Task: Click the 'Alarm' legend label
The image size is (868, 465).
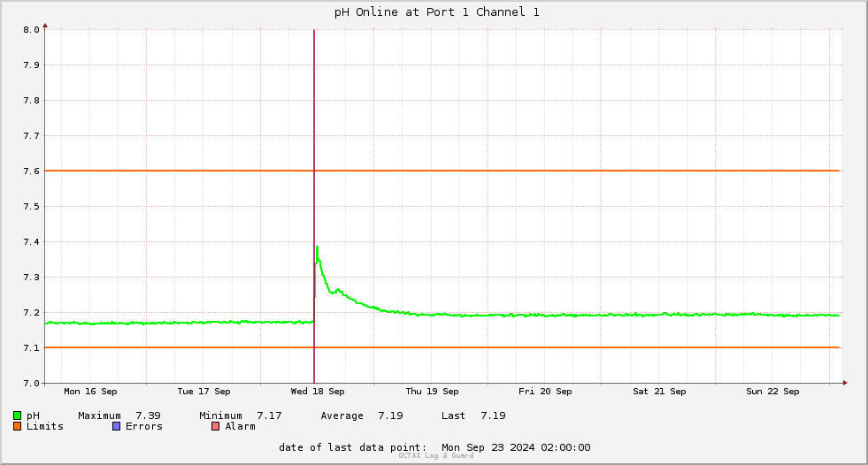Action: click(241, 426)
